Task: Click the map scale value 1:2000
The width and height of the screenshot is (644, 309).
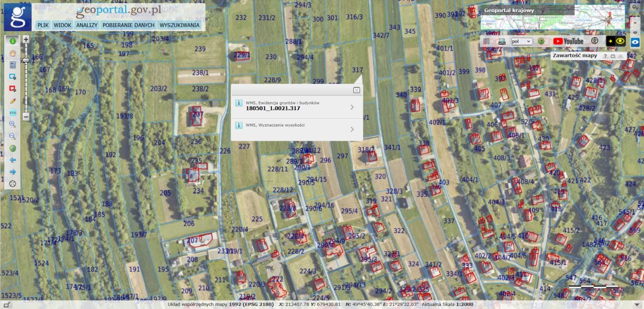Action: pos(464,304)
